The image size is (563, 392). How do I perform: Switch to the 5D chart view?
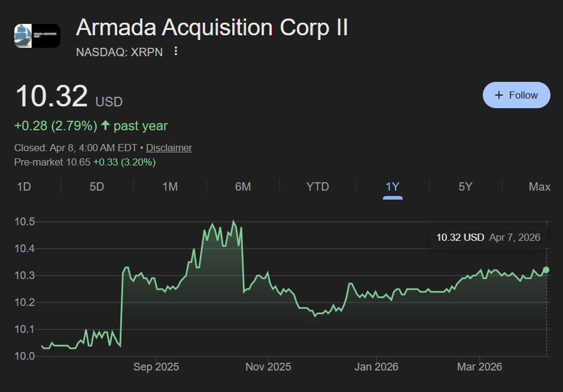[96, 186]
